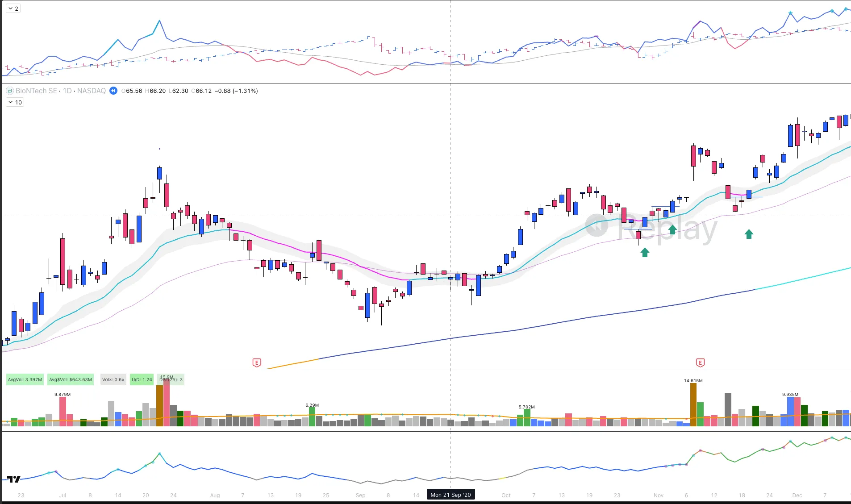Viewport: 851px width, 504px height.
Task: Click the BioNTech SE symbol logo icon
Action: pyautogui.click(x=10, y=91)
